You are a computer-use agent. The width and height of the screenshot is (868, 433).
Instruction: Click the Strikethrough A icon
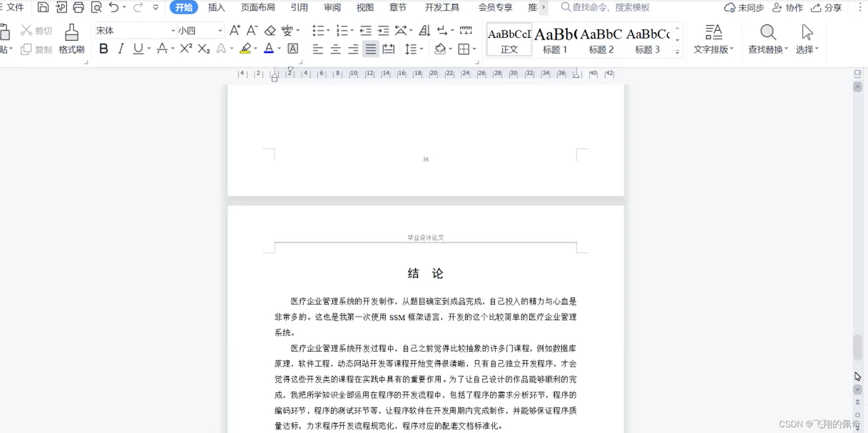click(162, 48)
